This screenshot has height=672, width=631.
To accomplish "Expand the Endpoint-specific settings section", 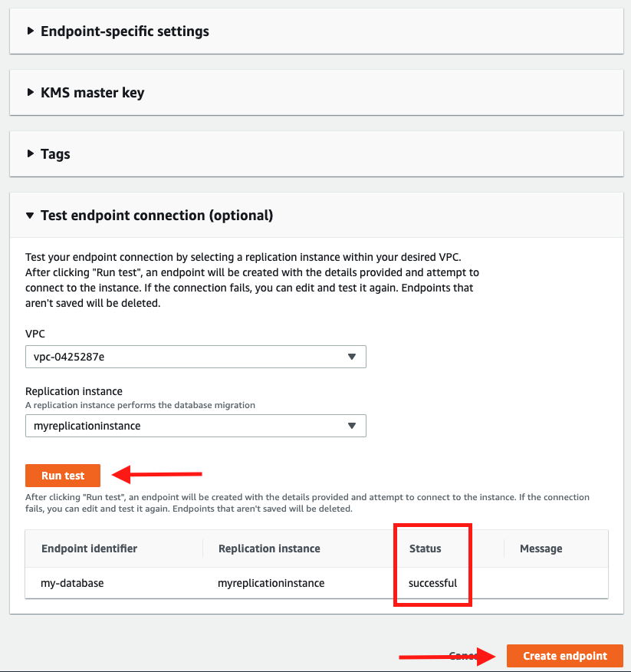I will pos(125,31).
